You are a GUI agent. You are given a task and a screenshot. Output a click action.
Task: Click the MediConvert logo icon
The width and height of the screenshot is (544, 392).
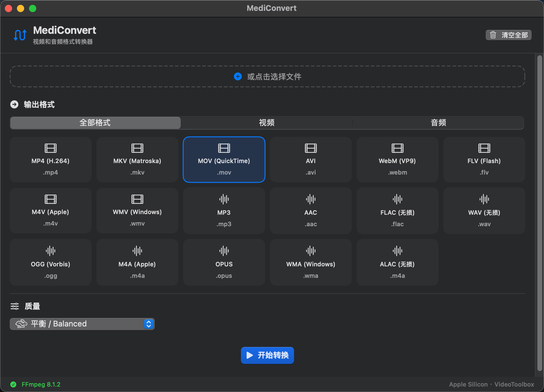20,35
